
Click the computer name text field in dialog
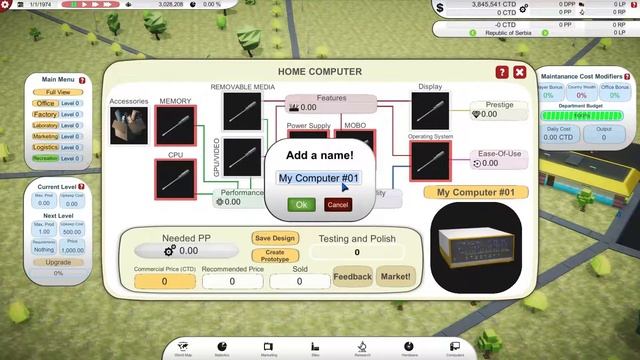[x=318, y=178]
